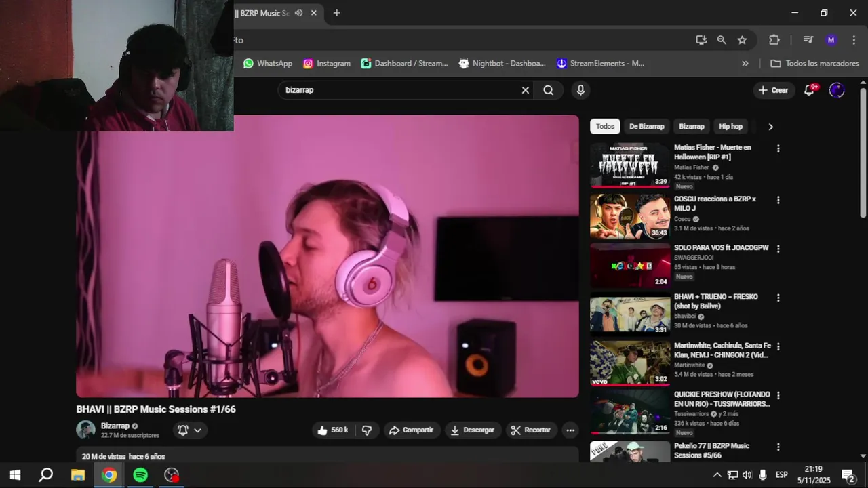Screen dimensions: 868x488
Task: Open options for Martinwhite CHINGON 2 video
Action: pos(778,346)
